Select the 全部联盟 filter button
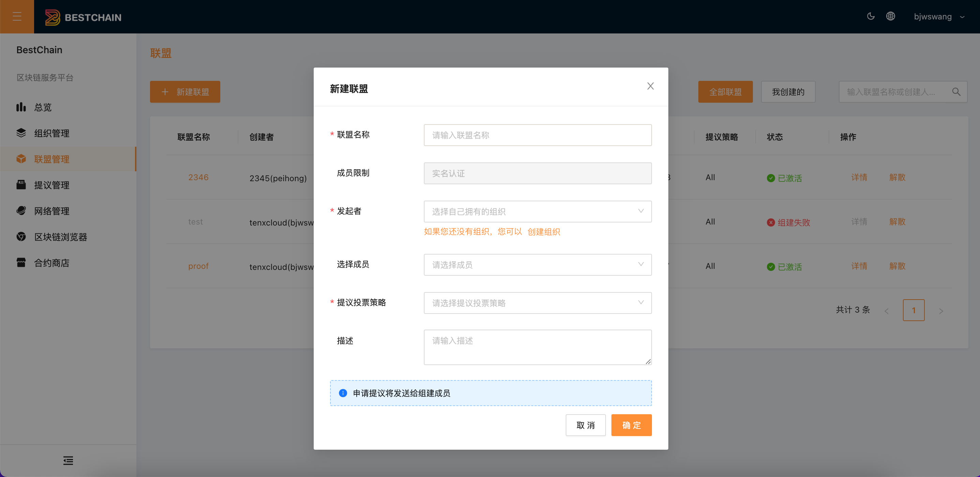The width and height of the screenshot is (980, 477). pos(725,92)
